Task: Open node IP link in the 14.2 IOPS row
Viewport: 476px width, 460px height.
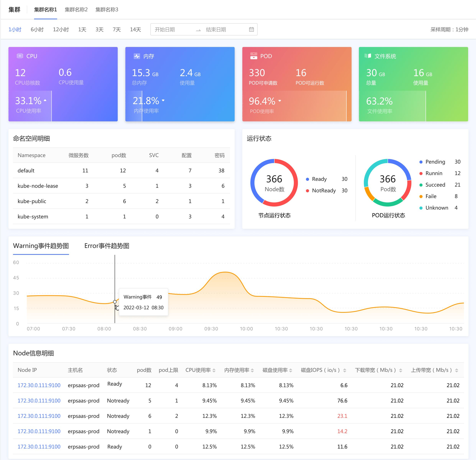Action: pos(39,431)
